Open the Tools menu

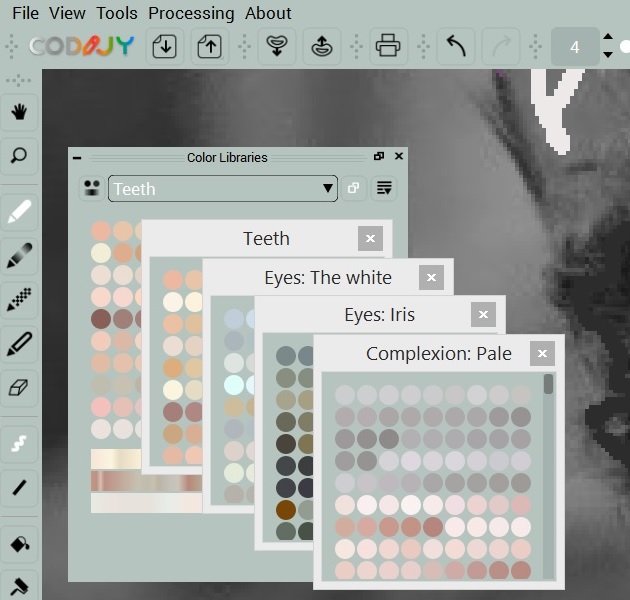click(117, 13)
